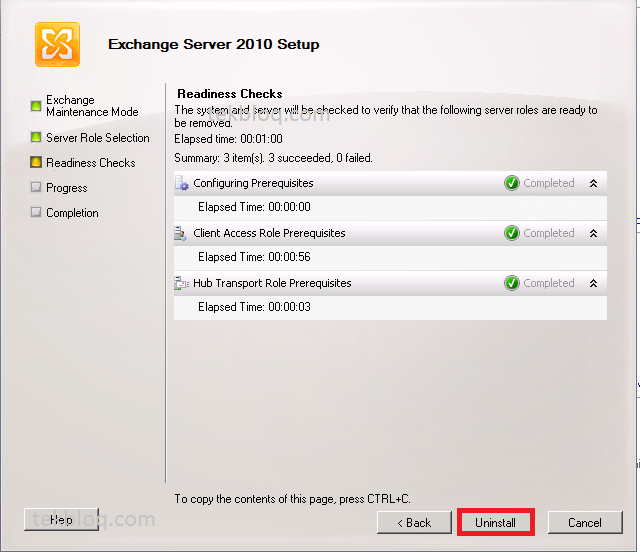The height and width of the screenshot is (553, 640).
Task: Go back with the Back button
Action: click(x=414, y=522)
